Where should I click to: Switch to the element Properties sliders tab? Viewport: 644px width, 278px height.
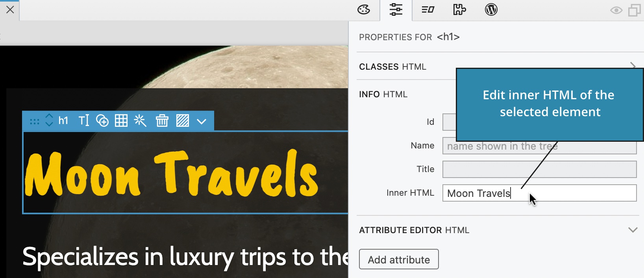tap(396, 10)
